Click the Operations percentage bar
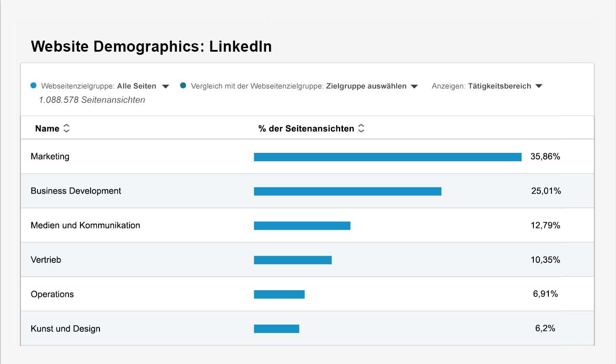Image resolution: width=616 pixels, height=364 pixels. tap(279, 295)
